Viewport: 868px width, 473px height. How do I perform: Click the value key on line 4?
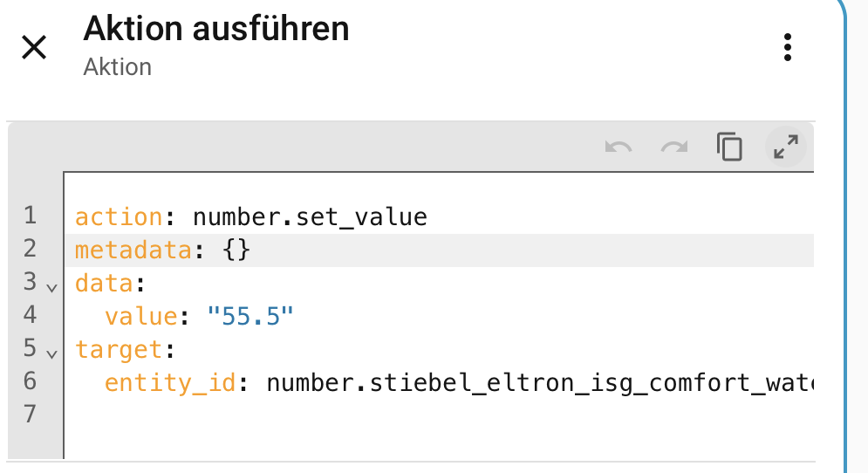140,316
